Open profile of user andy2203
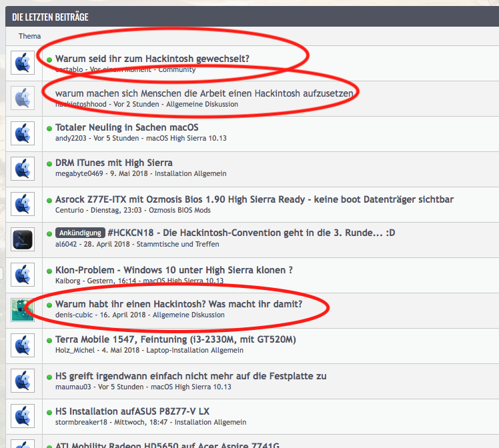Screen dimensions: 499x448 (x=71, y=138)
